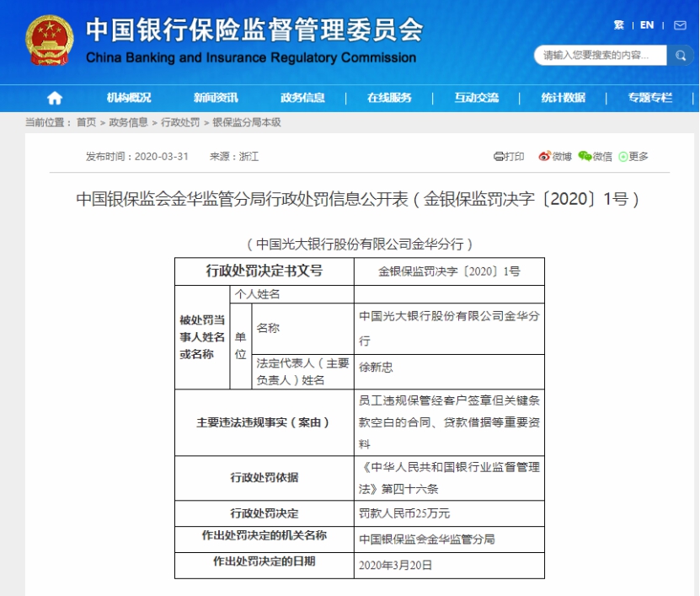700x596 pixels.
Task: Go to 行政处罚 in breadcrumb
Action: point(180,122)
